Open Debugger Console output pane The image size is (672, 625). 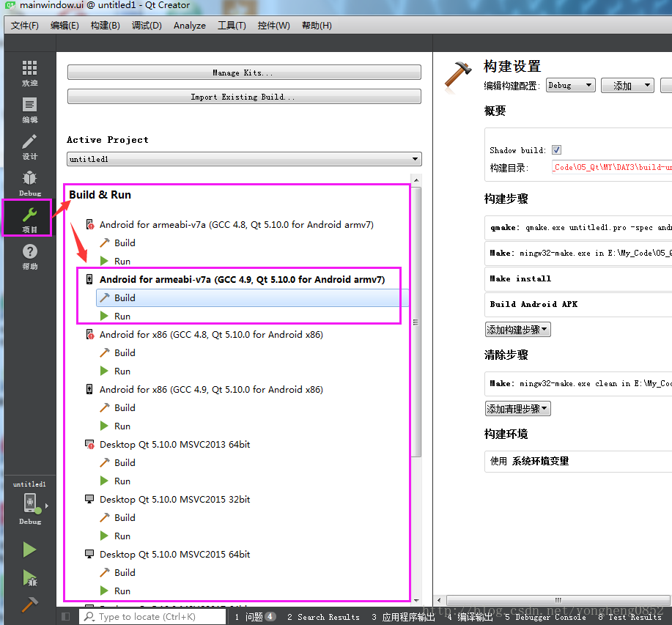(545, 616)
